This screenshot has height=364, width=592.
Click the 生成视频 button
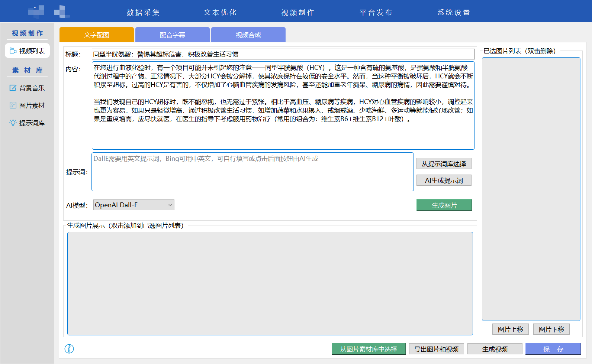(495, 349)
